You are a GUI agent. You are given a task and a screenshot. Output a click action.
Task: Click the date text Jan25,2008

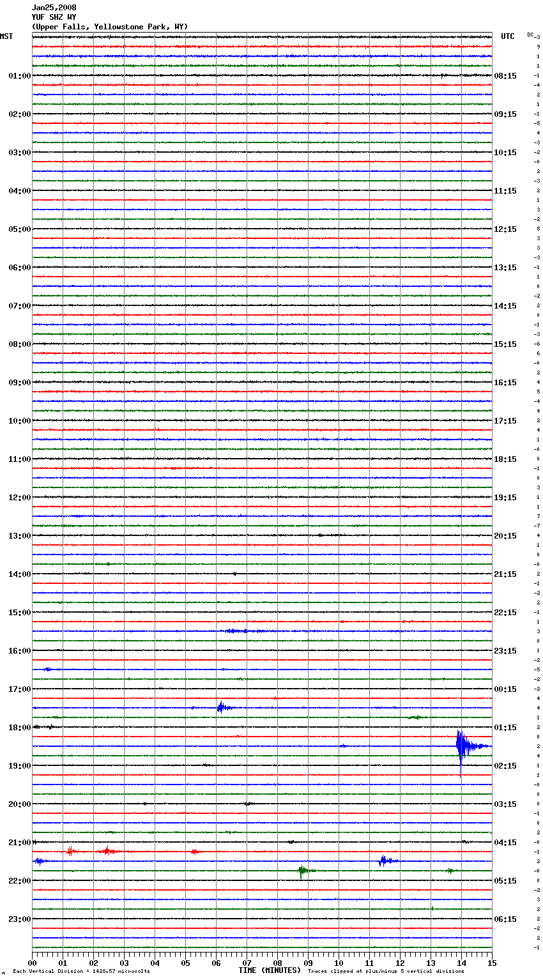point(54,8)
